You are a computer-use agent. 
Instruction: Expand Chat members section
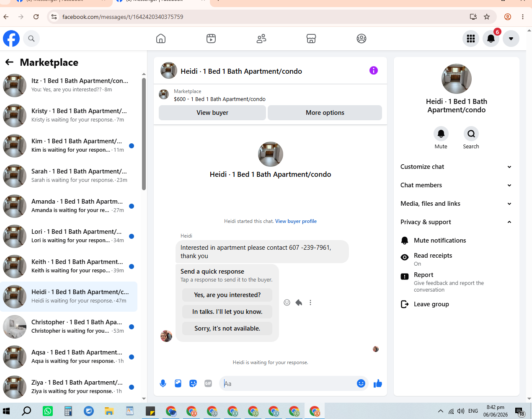[x=456, y=185]
